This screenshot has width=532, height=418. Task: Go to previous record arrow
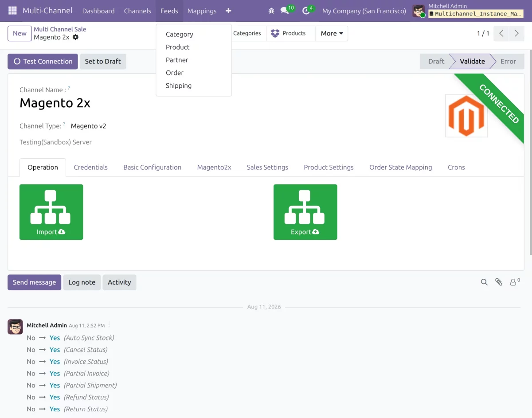pyautogui.click(x=501, y=33)
